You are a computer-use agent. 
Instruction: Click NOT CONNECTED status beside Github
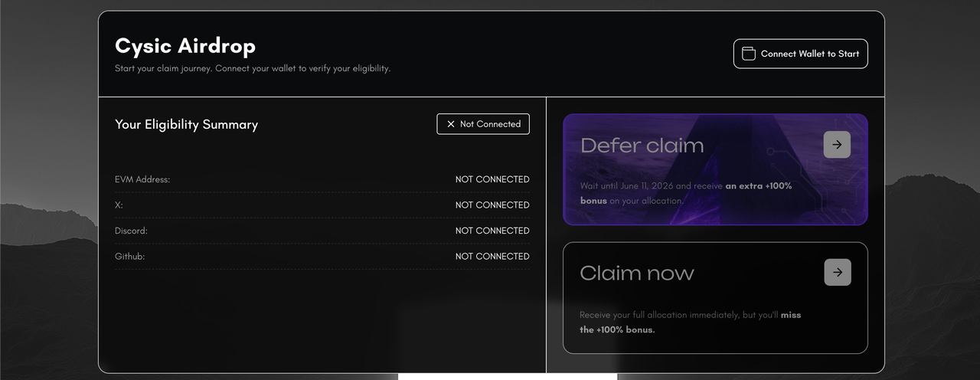pos(492,257)
